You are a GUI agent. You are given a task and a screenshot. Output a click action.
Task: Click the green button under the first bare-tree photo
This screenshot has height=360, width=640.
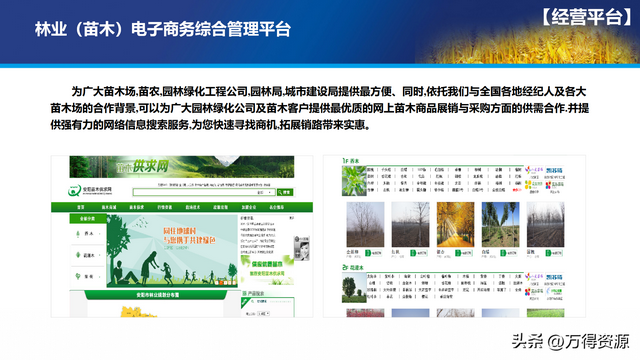tap(373, 253)
